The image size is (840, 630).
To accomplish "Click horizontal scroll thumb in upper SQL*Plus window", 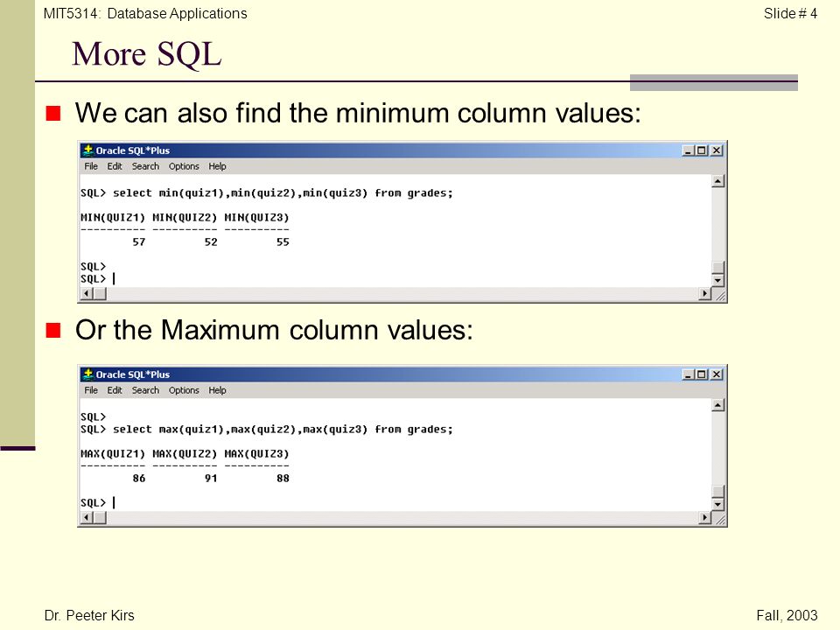I will (100, 294).
